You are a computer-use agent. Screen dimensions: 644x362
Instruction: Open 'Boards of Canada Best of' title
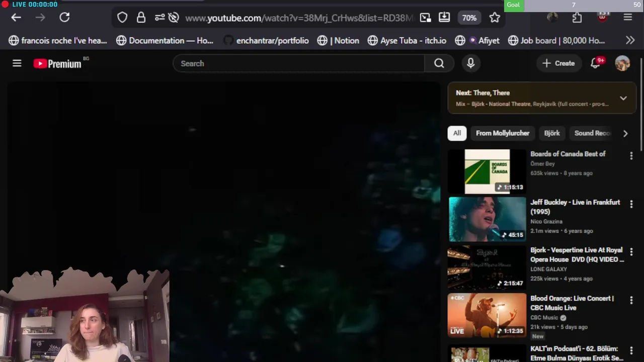pyautogui.click(x=568, y=154)
